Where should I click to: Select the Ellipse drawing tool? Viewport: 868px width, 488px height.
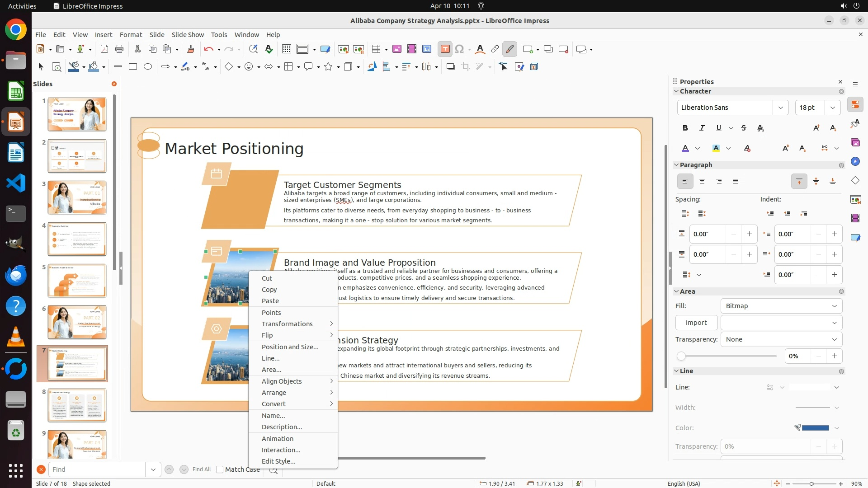(x=148, y=67)
